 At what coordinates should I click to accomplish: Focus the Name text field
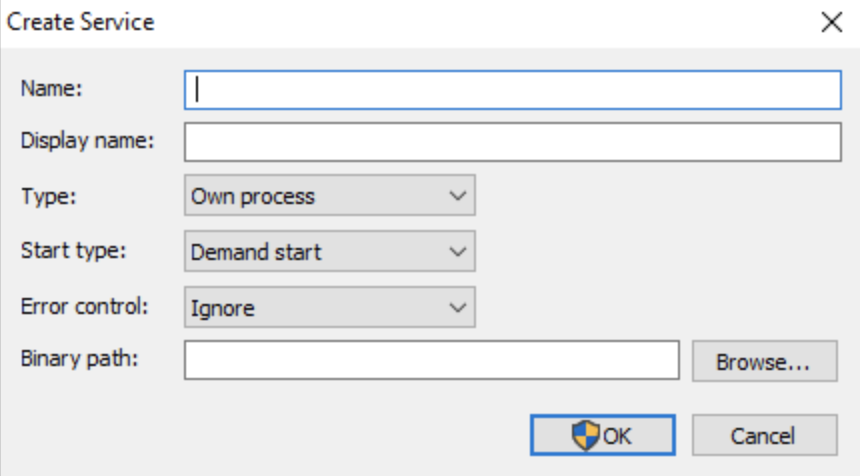point(512,89)
